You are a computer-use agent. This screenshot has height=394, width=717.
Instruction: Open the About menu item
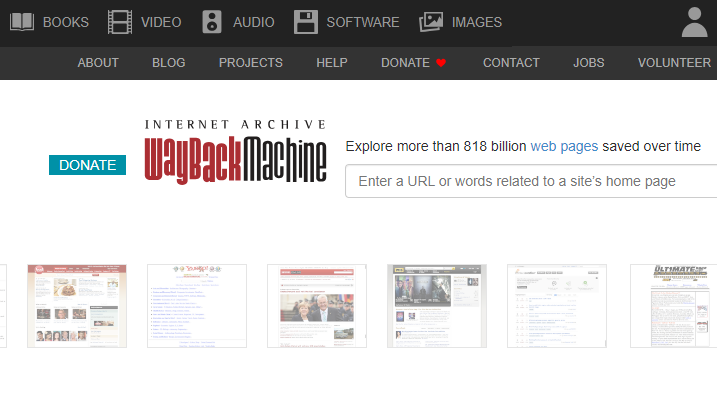[98, 63]
